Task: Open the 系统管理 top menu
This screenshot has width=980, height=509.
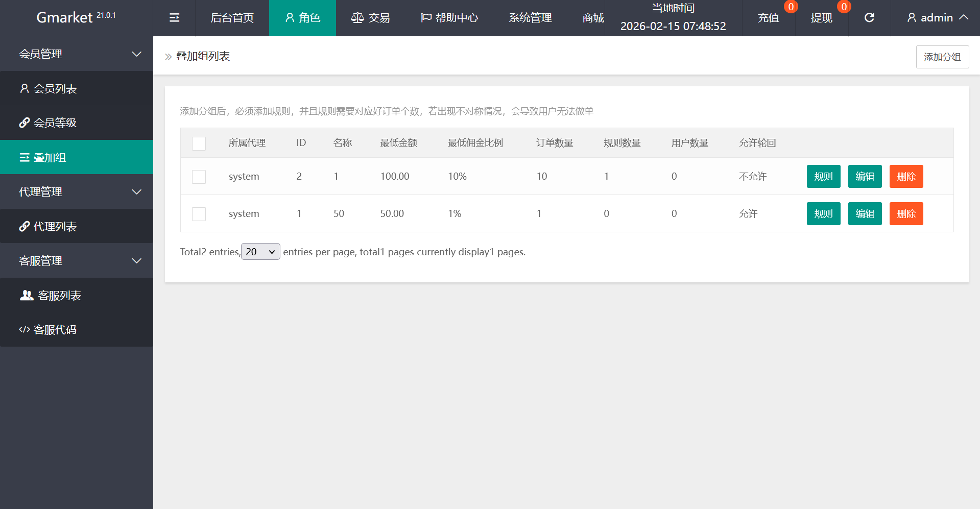Action: point(530,18)
